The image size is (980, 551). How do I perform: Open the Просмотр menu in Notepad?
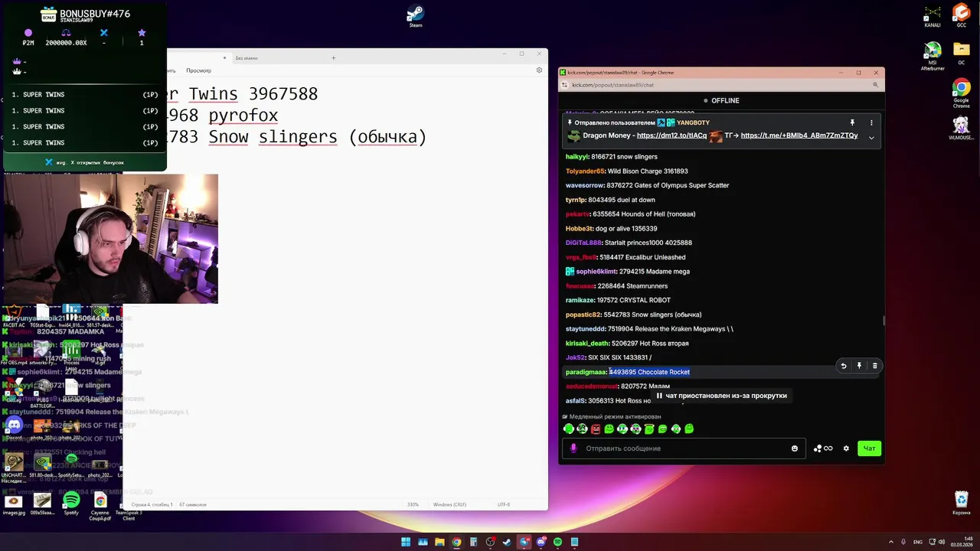pos(198,70)
